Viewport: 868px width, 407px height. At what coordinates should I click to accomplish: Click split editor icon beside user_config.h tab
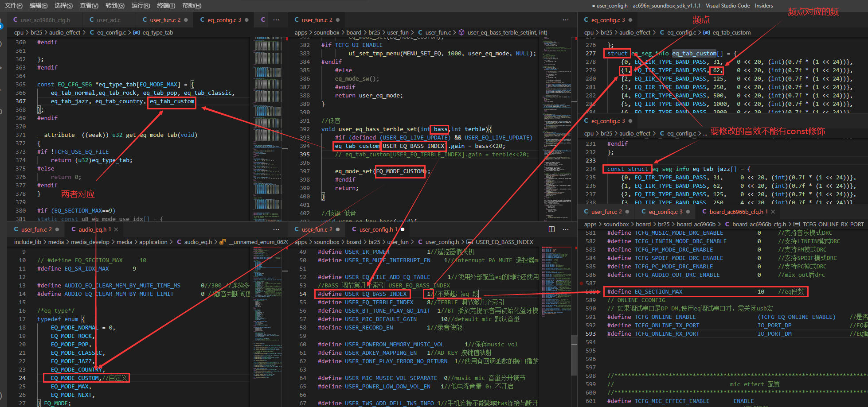point(551,229)
